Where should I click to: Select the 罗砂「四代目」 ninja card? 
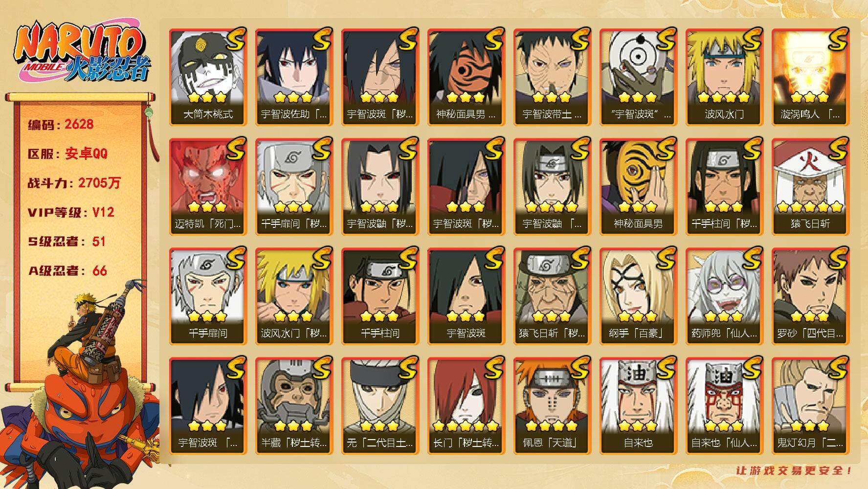coord(810,296)
